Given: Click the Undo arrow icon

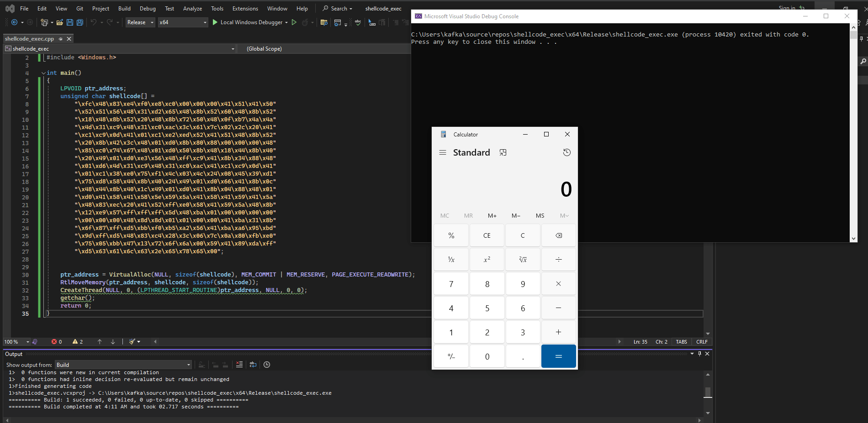Looking at the screenshot, I should [x=94, y=22].
